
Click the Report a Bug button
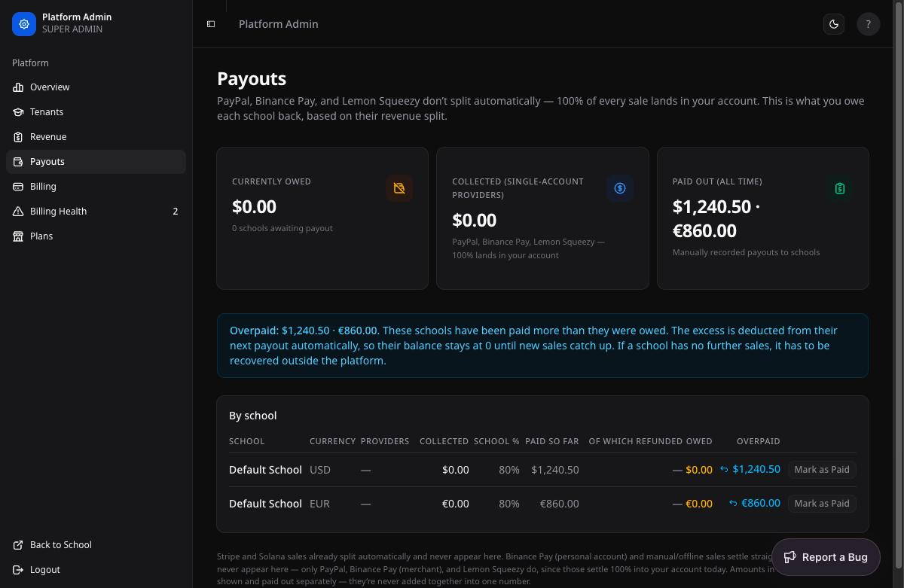point(826,557)
